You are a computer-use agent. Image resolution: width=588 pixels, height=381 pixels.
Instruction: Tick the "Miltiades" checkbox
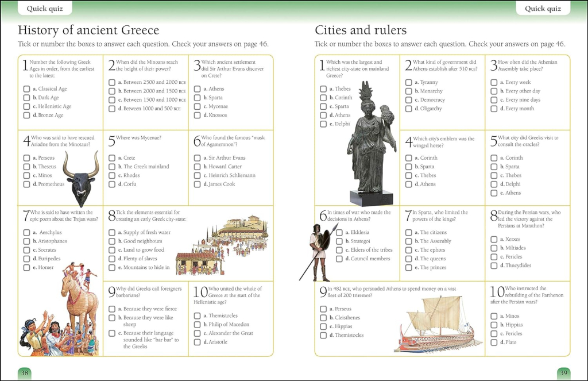pyautogui.click(x=494, y=248)
